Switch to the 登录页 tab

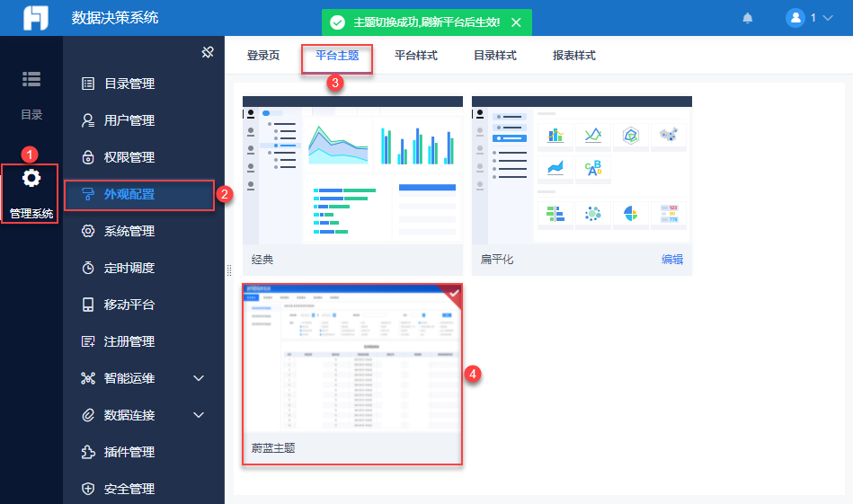click(x=263, y=56)
